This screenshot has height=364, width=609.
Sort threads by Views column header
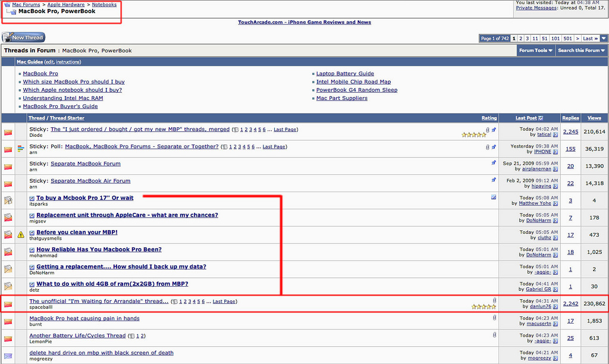(594, 118)
